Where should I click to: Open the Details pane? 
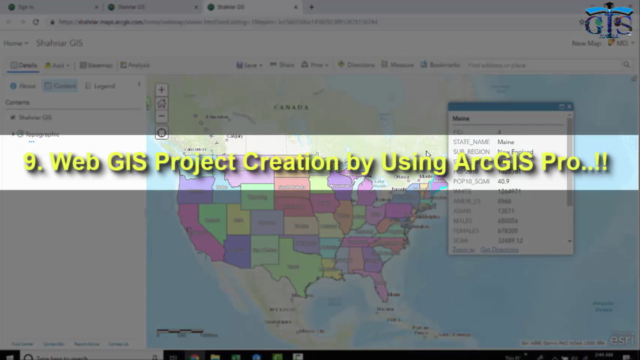[24, 65]
